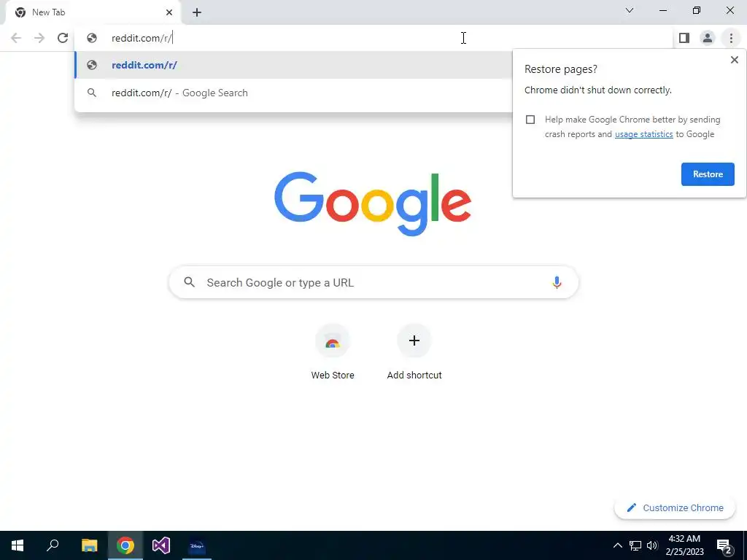Screen dimensions: 747x560
Task: Close the Restore pages popup
Action: pyautogui.click(x=734, y=60)
